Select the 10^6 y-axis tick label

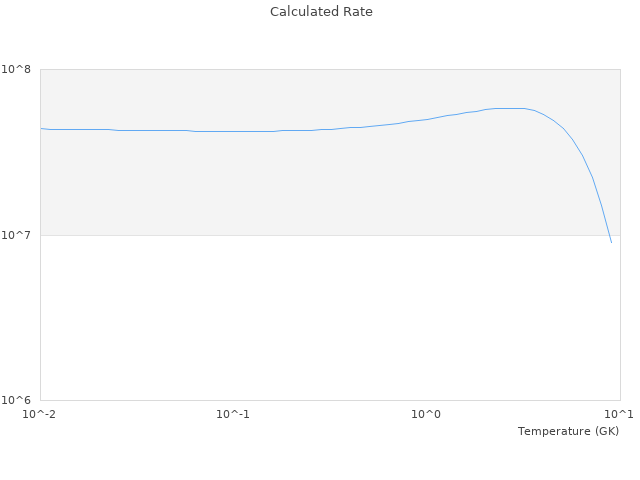pos(17,401)
